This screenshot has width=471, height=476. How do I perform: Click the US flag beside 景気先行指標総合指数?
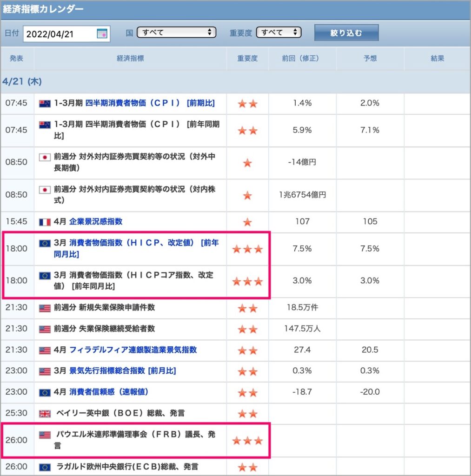pyautogui.click(x=45, y=371)
